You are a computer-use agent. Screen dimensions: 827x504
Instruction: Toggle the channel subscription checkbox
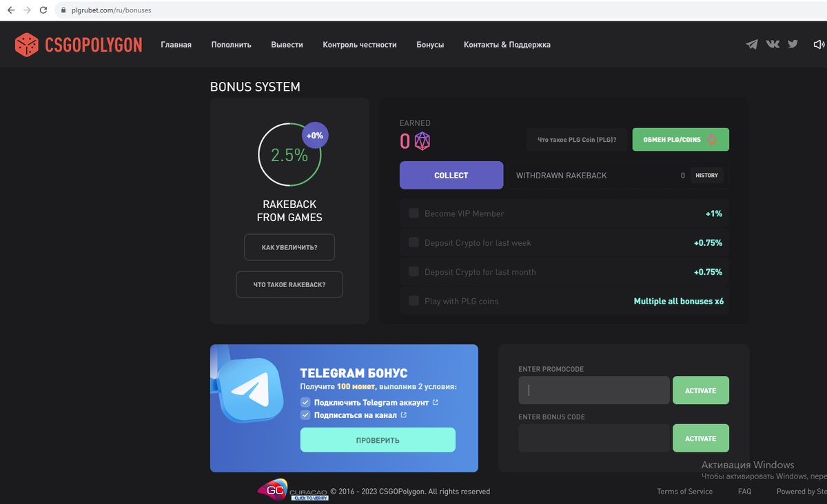[x=305, y=415]
